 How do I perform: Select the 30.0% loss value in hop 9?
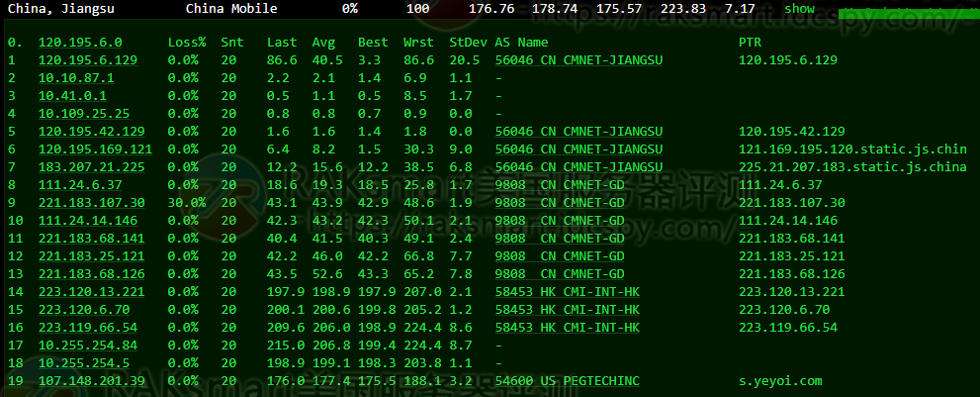click(x=187, y=203)
